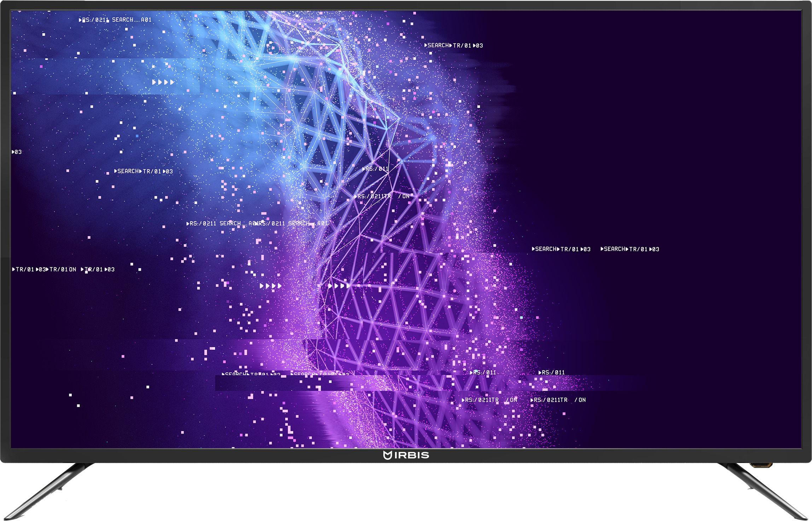
Task: Click the small ▸03 marker at the left edge
Action: [x=17, y=152]
